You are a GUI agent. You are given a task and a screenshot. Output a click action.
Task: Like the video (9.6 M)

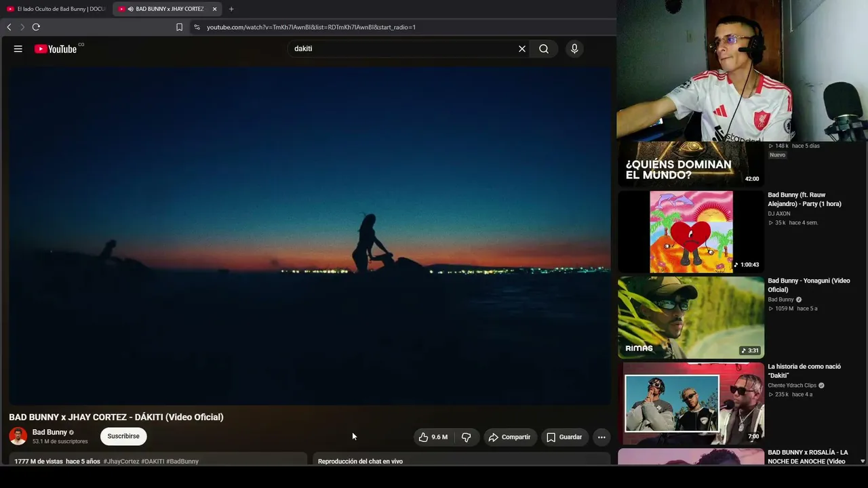(433, 437)
